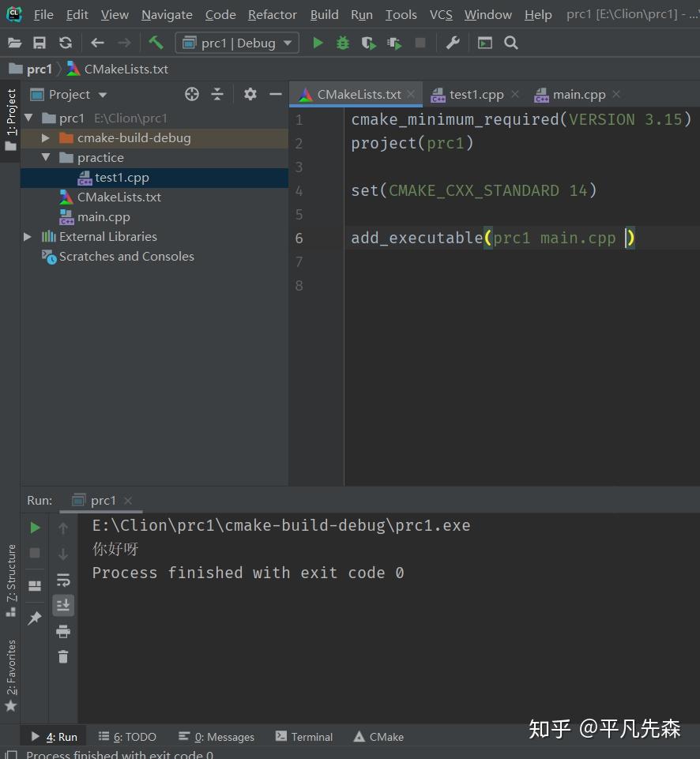700x759 pixels.
Task: Locate current file with crosshair icon
Action: tap(192, 94)
